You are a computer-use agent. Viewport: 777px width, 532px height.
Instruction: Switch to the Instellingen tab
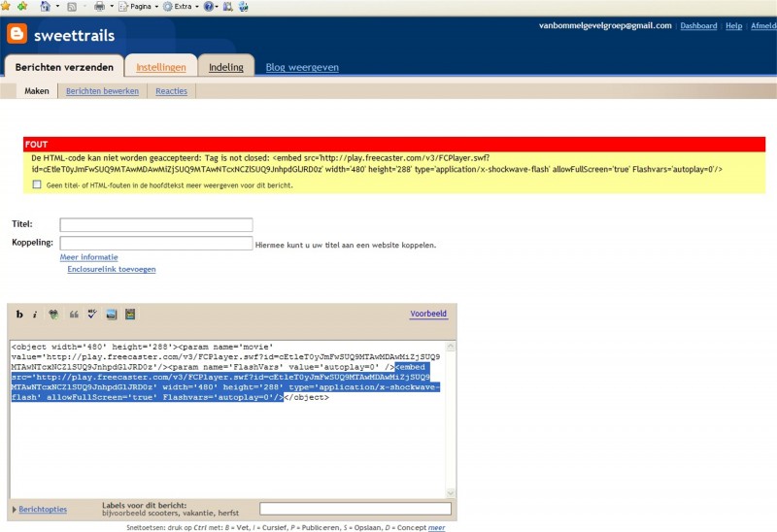[161, 67]
